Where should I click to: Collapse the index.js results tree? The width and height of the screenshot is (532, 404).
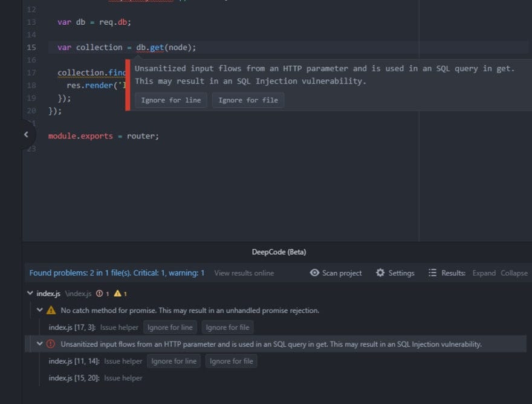(30, 293)
